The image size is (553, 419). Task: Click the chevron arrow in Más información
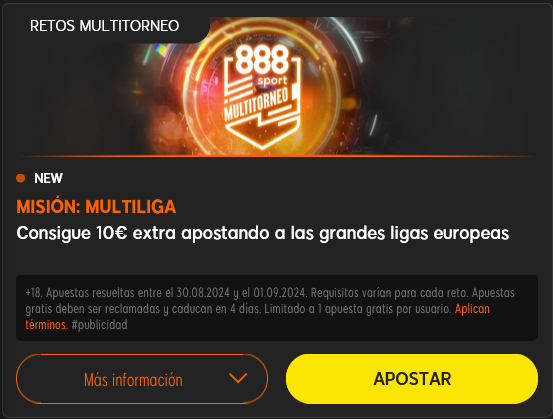click(238, 378)
